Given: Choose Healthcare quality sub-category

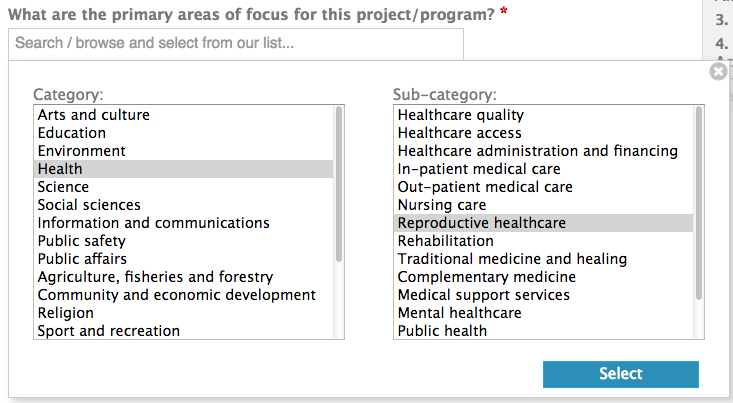Looking at the screenshot, I should [x=461, y=115].
